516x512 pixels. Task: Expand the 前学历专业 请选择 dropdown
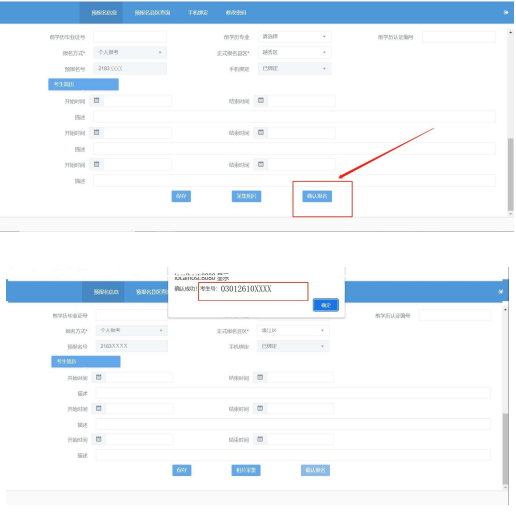coord(295,37)
